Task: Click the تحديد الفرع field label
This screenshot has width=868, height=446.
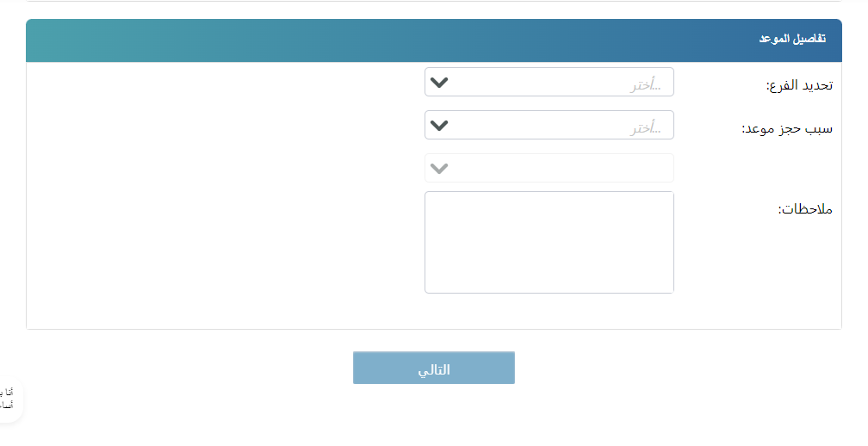Action: coord(799,85)
